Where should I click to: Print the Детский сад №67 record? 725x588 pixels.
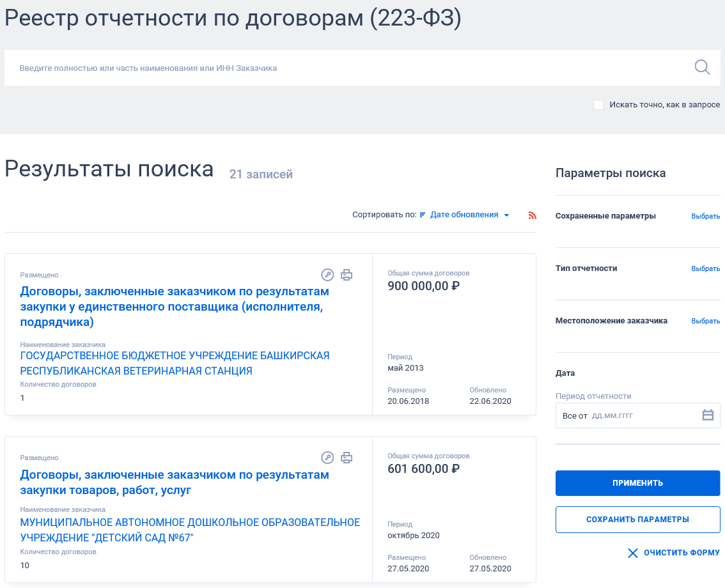[347, 458]
